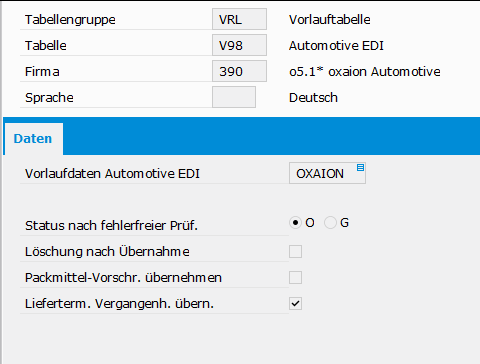Click the Vorlauftabelle description text
This screenshot has width=480, height=364.
330,20
